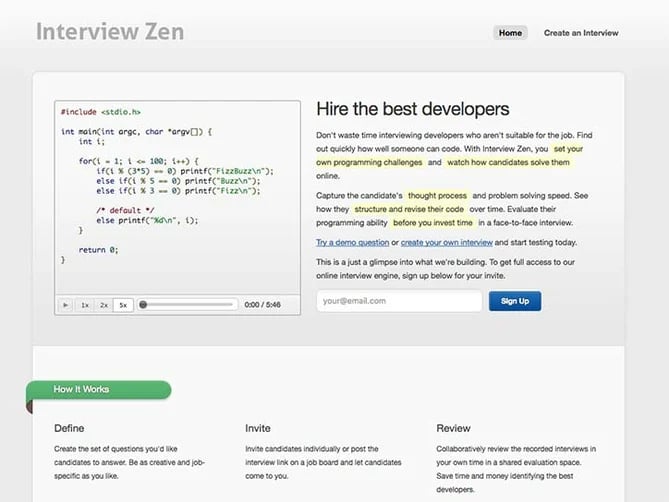Set playback speed to 2x
This screenshot has height=502, width=669.
tap(103, 304)
